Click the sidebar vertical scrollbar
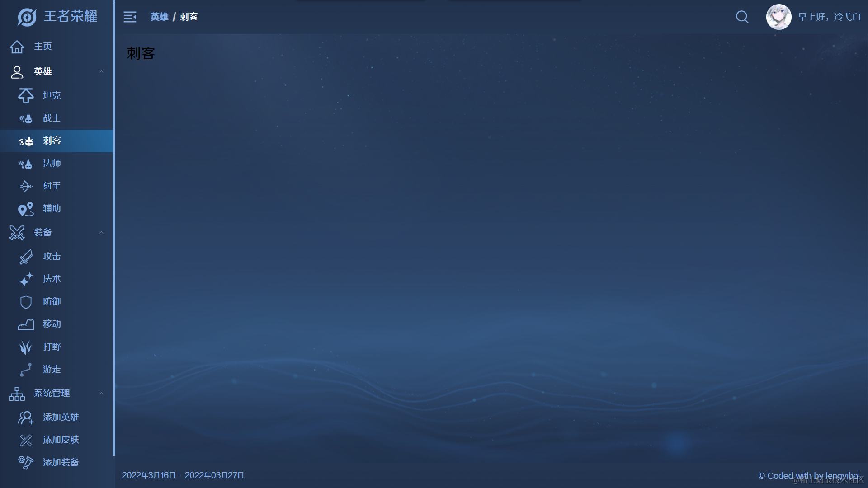Viewport: 868px width, 488px height. (114, 226)
